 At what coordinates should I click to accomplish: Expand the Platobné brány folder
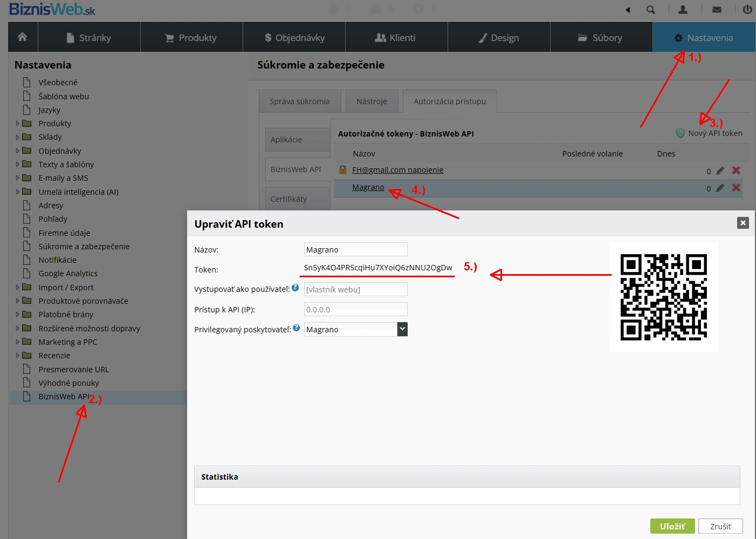coord(17,315)
